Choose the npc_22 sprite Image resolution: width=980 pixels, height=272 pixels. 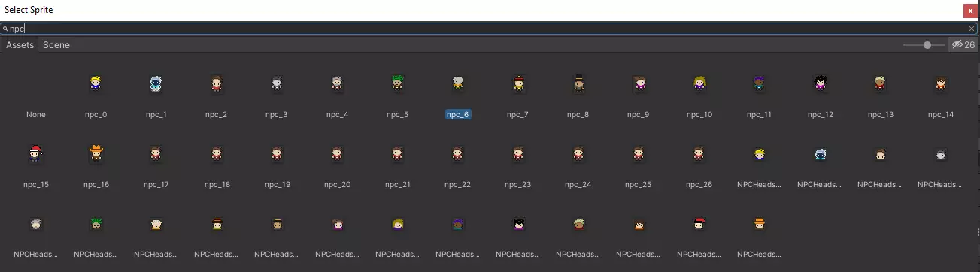pyautogui.click(x=457, y=154)
